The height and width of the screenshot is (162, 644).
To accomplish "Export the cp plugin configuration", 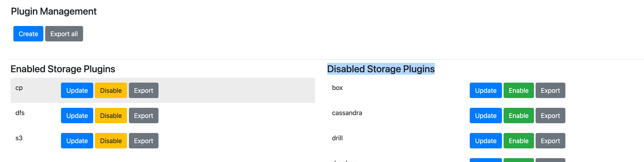I will pyautogui.click(x=143, y=90).
